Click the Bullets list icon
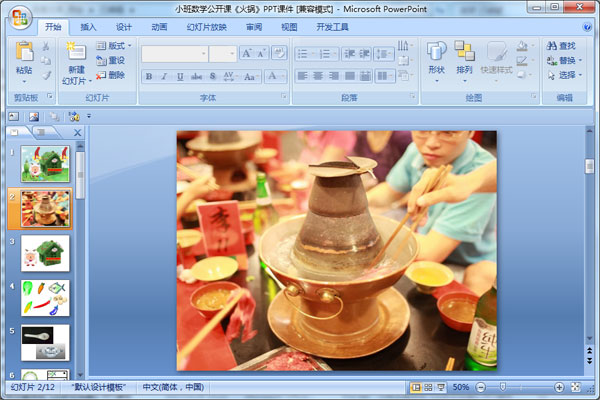This screenshot has height=400, width=600. click(305, 54)
